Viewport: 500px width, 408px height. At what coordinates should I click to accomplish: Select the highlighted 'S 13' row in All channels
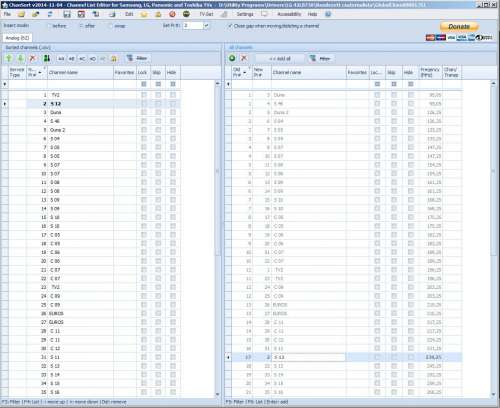[347, 357]
